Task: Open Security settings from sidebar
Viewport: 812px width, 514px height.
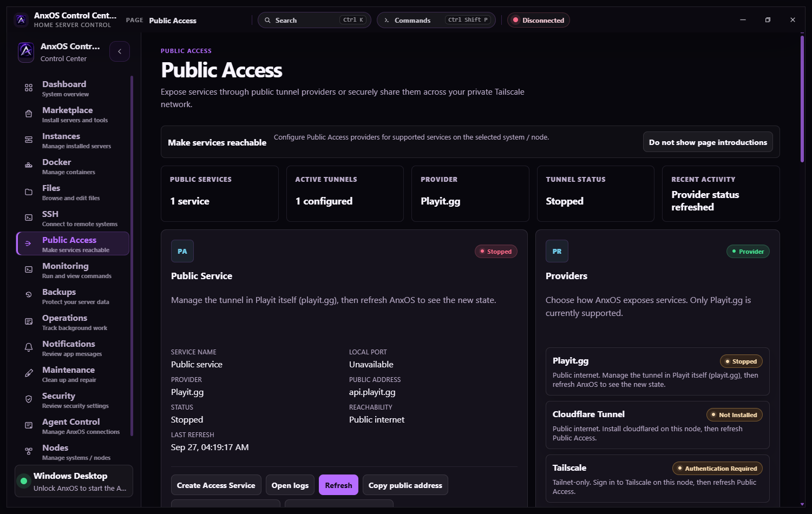Action: pyautogui.click(x=73, y=400)
